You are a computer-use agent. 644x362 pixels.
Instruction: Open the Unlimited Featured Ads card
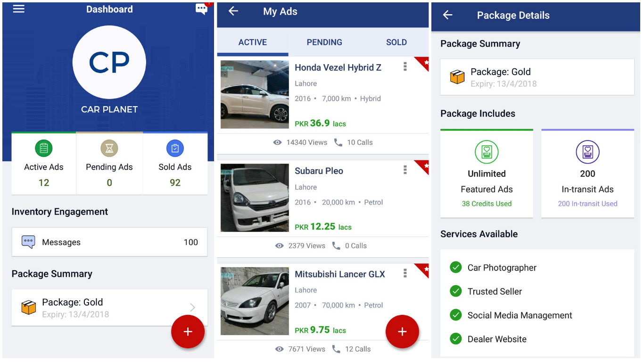point(487,174)
